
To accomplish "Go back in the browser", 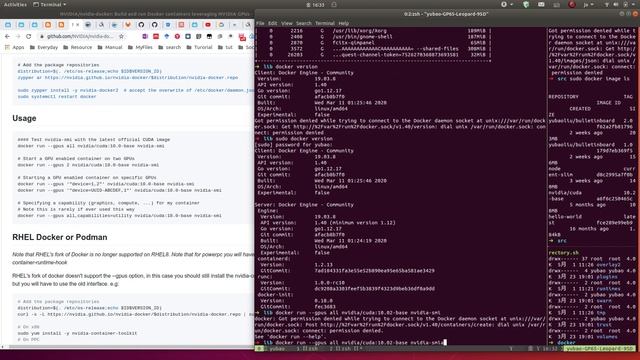I will pos(7,36).
